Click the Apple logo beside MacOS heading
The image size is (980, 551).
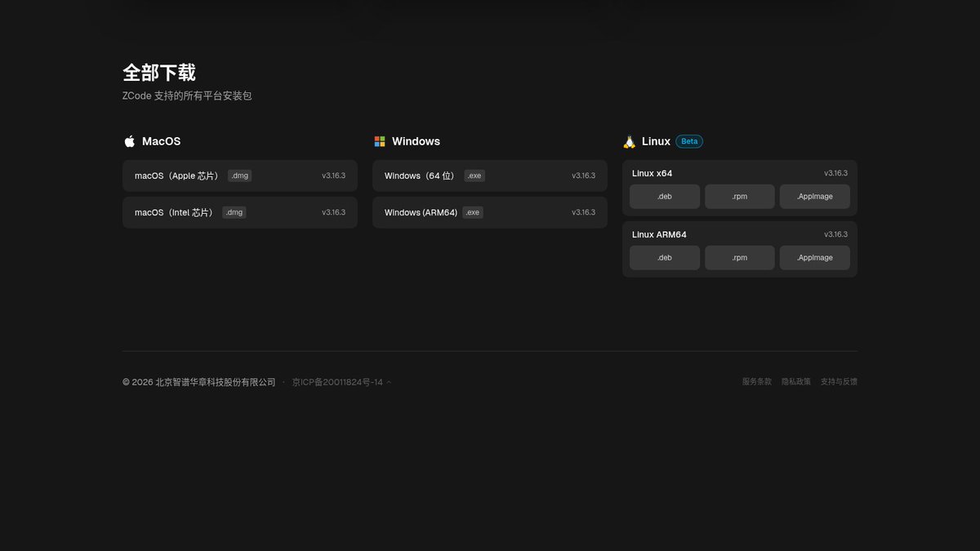coord(129,141)
